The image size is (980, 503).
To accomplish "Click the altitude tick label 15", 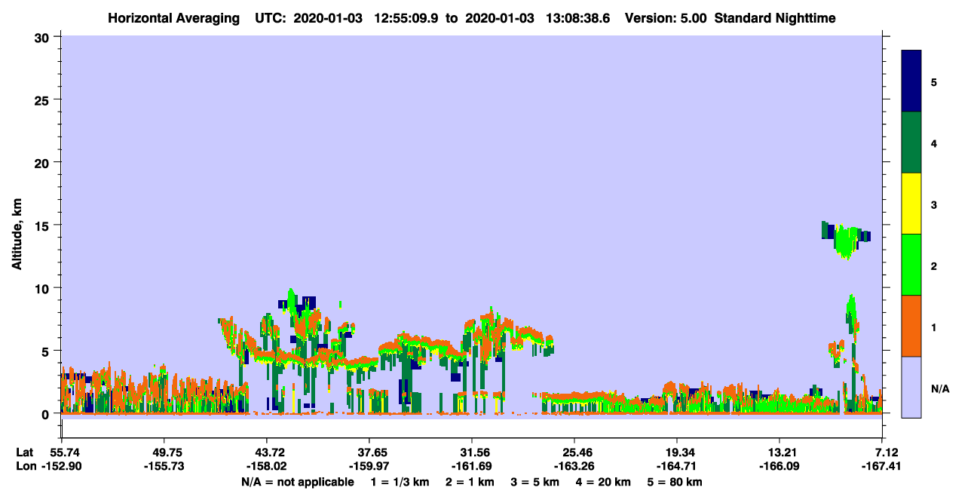I will [x=44, y=225].
